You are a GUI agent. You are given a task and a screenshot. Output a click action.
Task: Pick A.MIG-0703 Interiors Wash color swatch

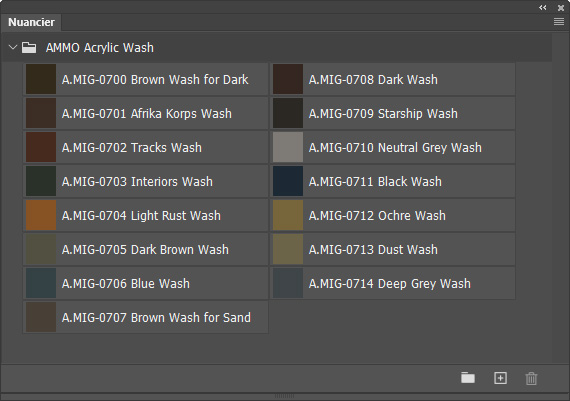click(41, 181)
